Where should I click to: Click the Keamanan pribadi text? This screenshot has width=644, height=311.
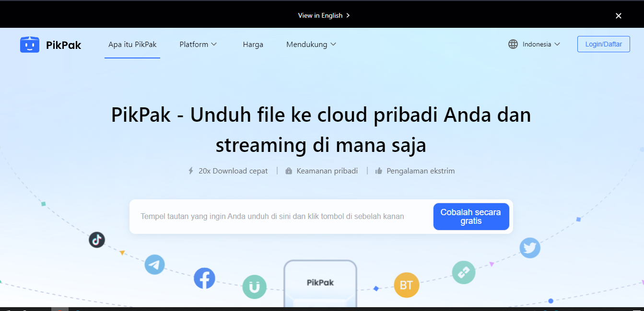(x=328, y=171)
